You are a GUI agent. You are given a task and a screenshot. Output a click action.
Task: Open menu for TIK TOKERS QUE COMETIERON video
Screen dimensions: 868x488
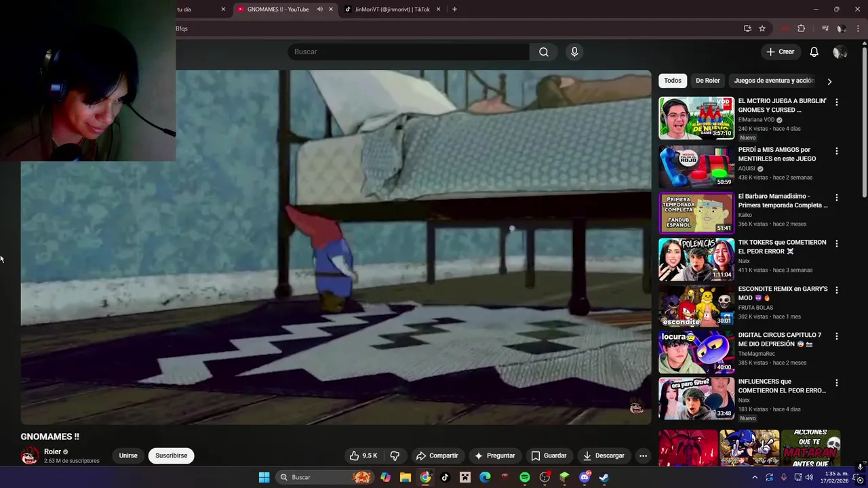[x=836, y=243]
